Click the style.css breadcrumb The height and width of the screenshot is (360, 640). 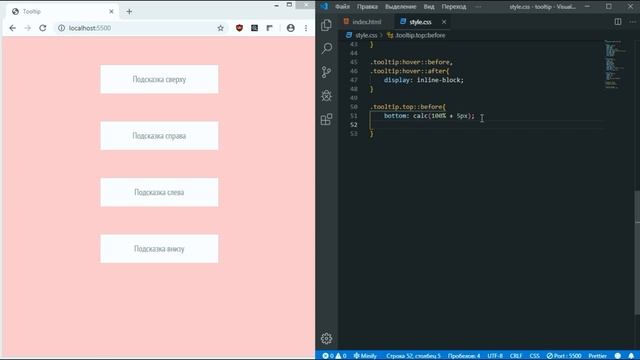[x=366, y=36]
